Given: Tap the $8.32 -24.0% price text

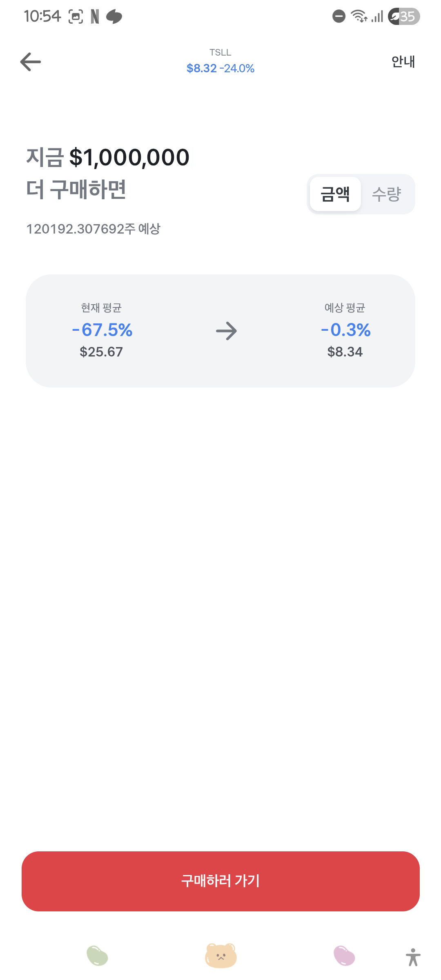Looking at the screenshot, I should coord(220,68).
